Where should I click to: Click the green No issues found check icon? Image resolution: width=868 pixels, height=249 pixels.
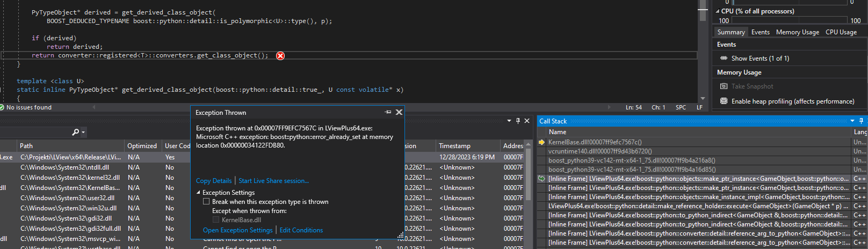pyautogui.click(x=2, y=107)
